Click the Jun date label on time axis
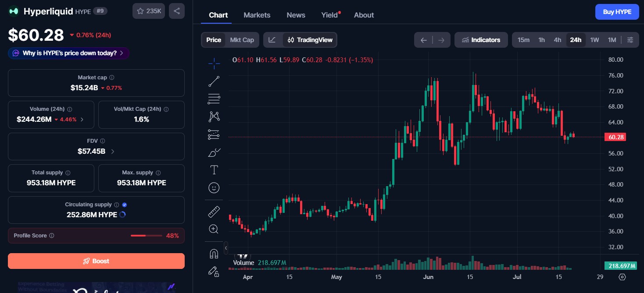 pos(428,277)
